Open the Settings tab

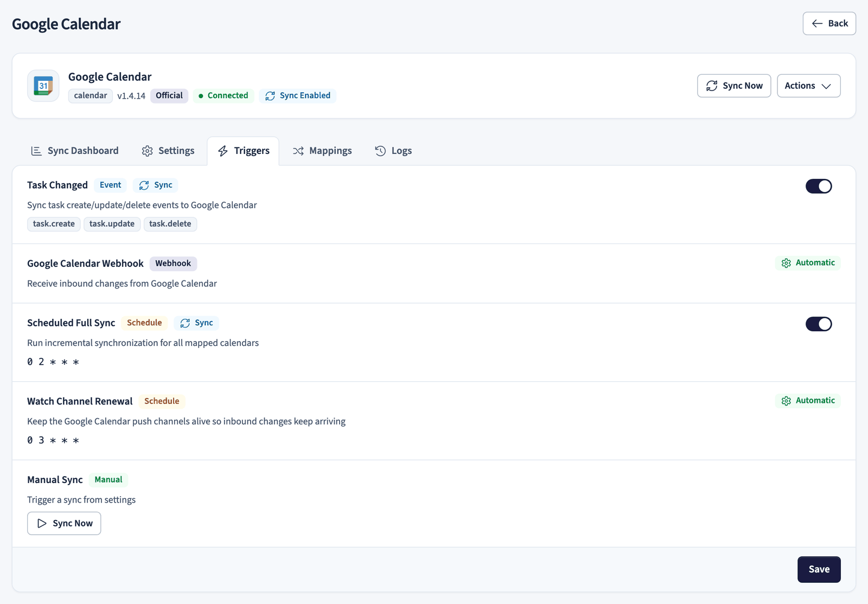click(168, 151)
